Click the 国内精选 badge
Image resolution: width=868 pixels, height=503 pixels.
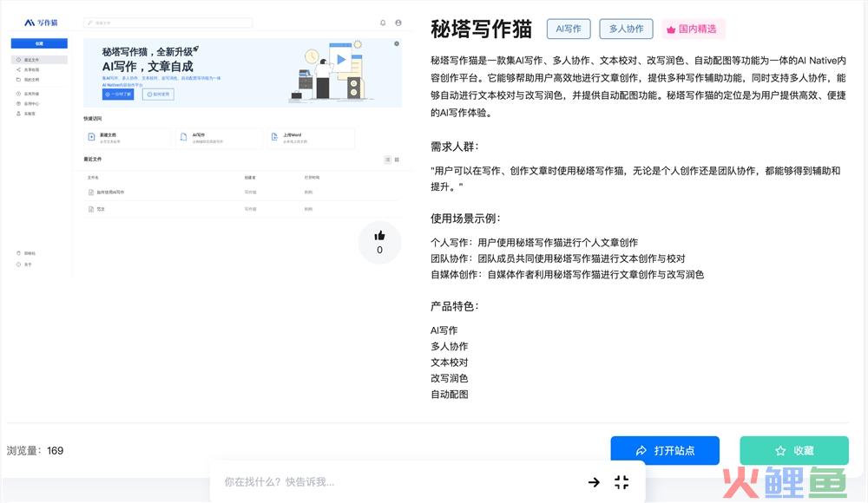pos(693,29)
